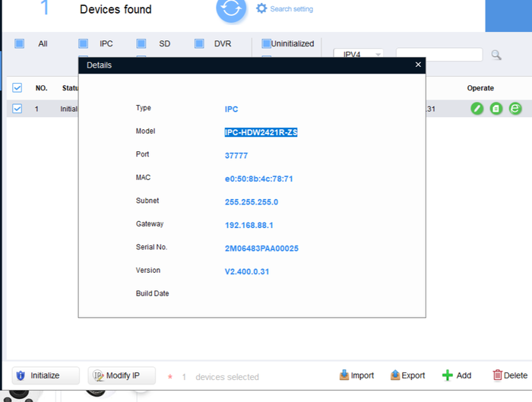Click the Modify IP button
Screen dimensions: 532x402
click(122, 375)
